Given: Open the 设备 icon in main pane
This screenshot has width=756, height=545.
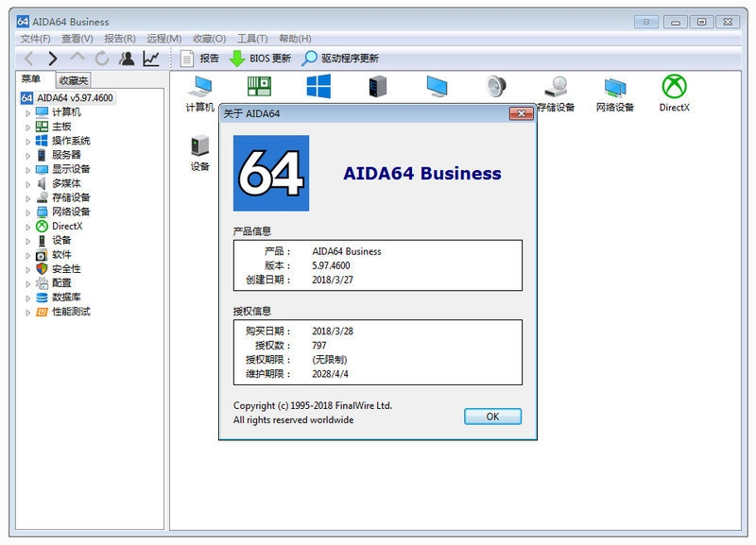Looking at the screenshot, I should [x=200, y=153].
